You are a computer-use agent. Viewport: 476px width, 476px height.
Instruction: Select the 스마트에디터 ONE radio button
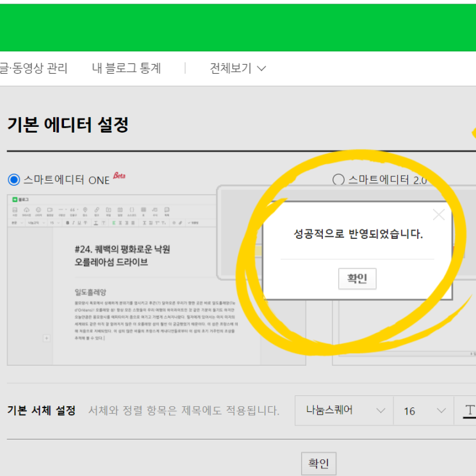coord(14,180)
